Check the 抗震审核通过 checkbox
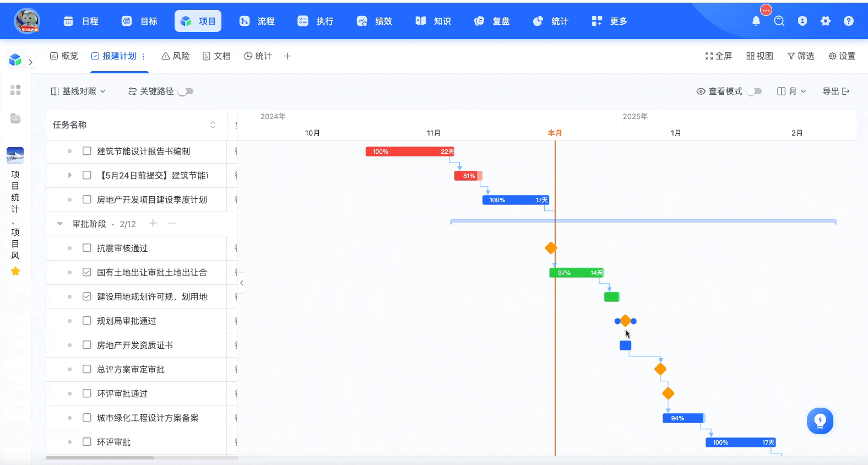Image resolution: width=868 pixels, height=465 pixels. pos(87,248)
